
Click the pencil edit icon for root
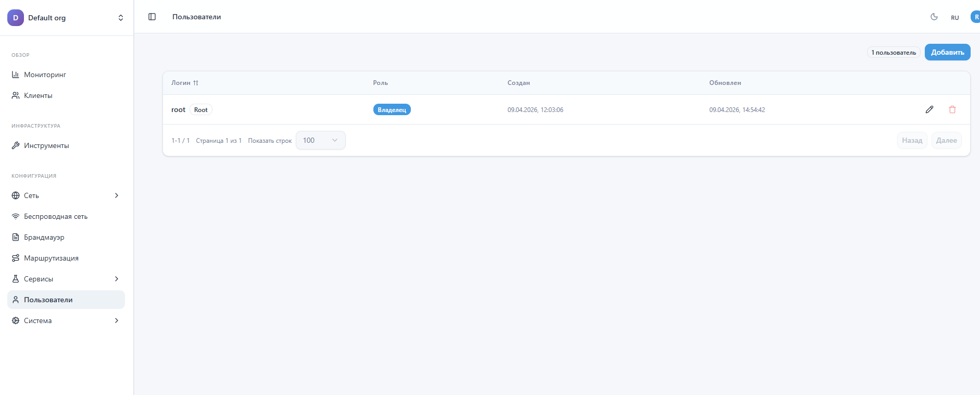click(x=929, y=109)
